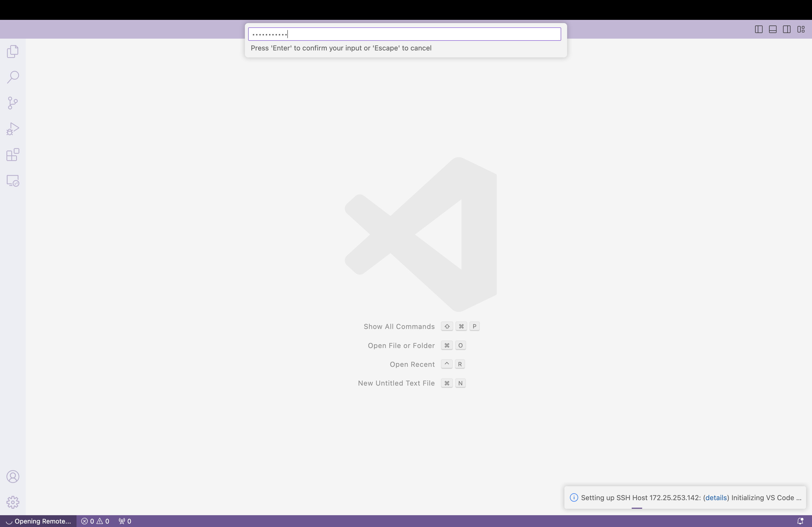Toggle bottom panel layout button

click(x=773, y=29)
